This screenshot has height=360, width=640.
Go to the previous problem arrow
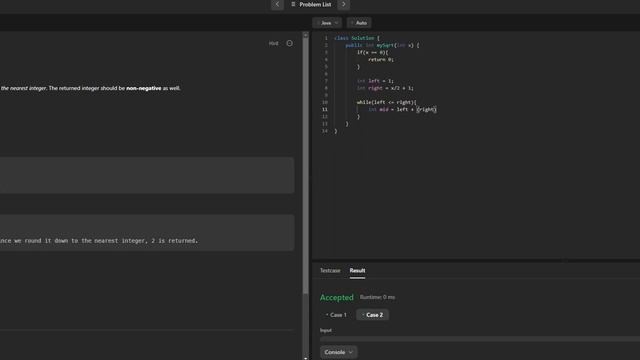tap(277, 4)
